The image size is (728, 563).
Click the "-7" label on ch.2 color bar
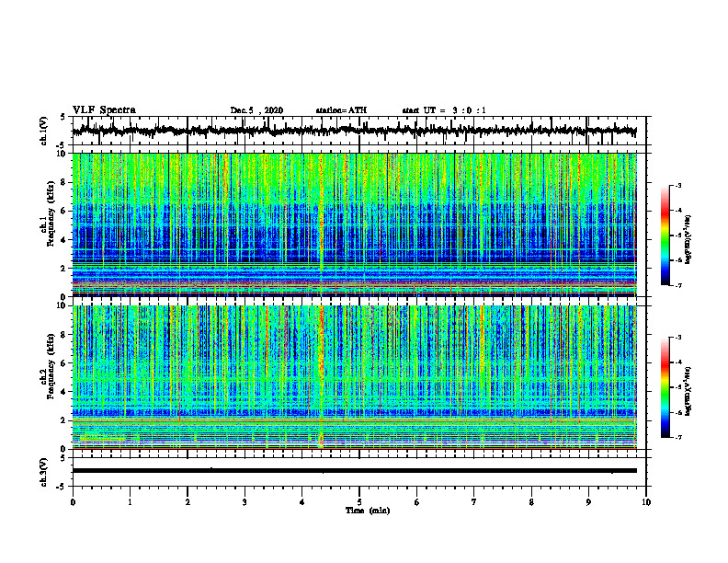(677, 437)
